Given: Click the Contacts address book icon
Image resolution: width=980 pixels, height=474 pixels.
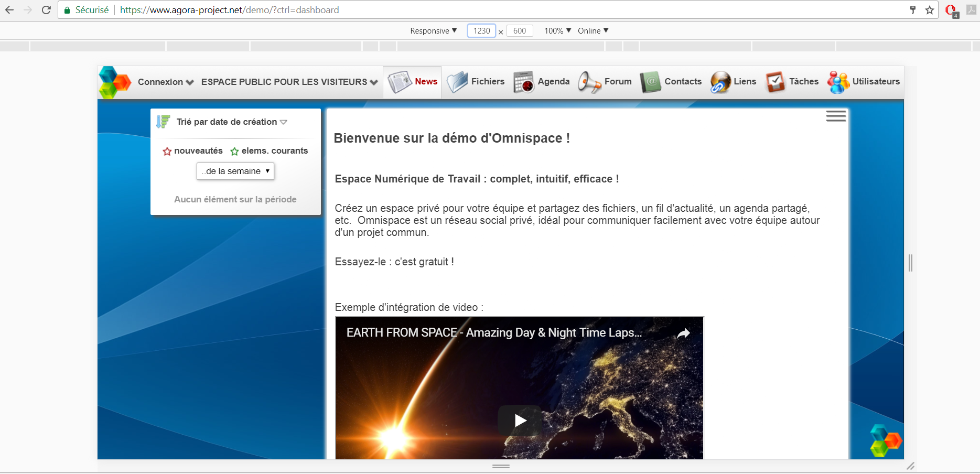Looking at the screenshot, I should point(651,82).
